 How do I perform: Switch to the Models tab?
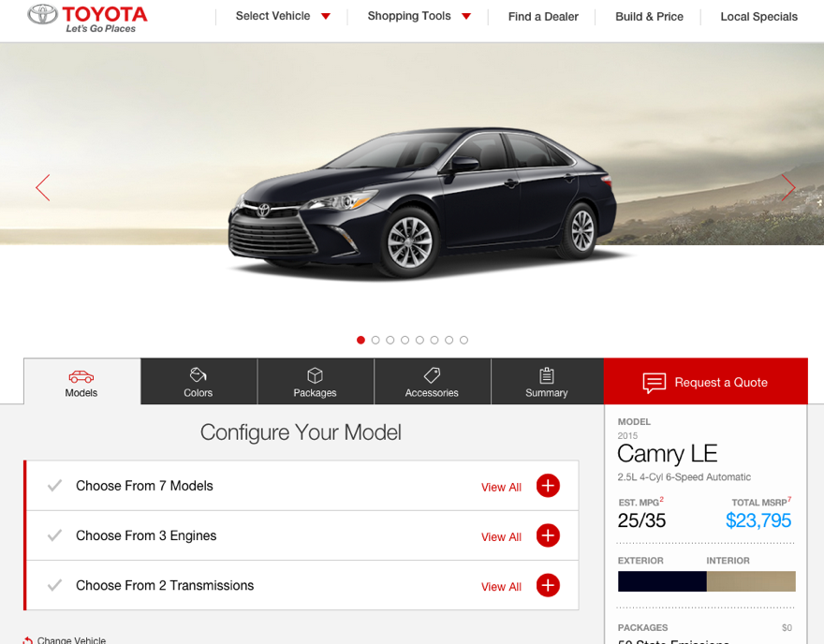coord(82,382)
